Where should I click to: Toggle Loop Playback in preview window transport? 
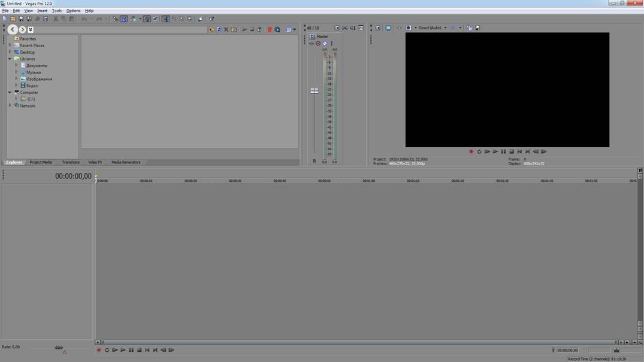coord(479,151)
